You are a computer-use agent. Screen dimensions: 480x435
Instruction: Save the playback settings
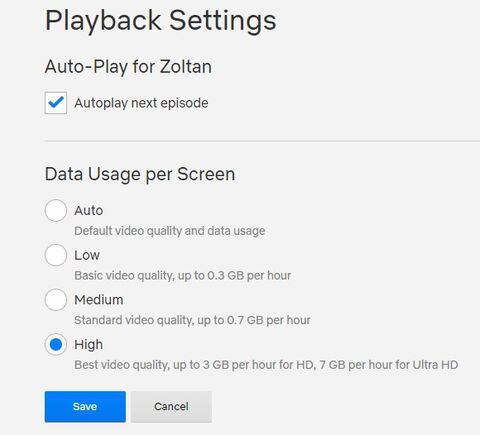click(x=85, y=407)
